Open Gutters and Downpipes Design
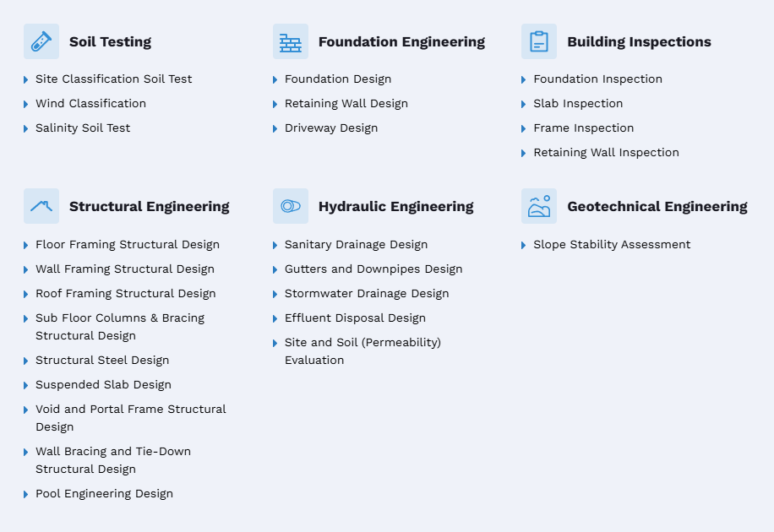This screenshot has width=774, height=532. click(x=373, y=269)
